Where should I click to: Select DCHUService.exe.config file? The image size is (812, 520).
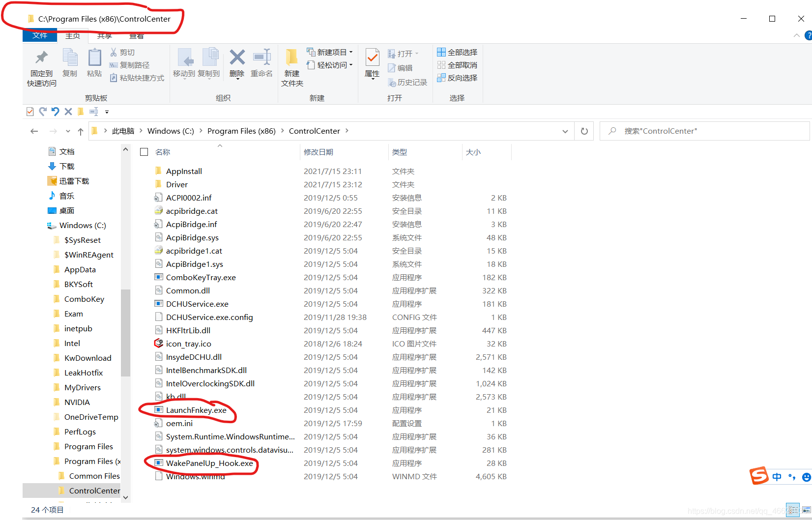point(209,317)
